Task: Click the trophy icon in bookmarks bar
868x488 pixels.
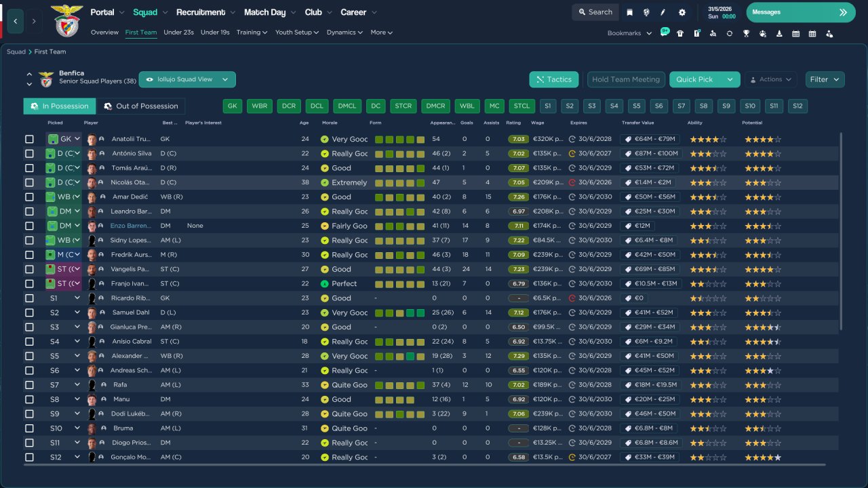Action: [x=746, y=33]
